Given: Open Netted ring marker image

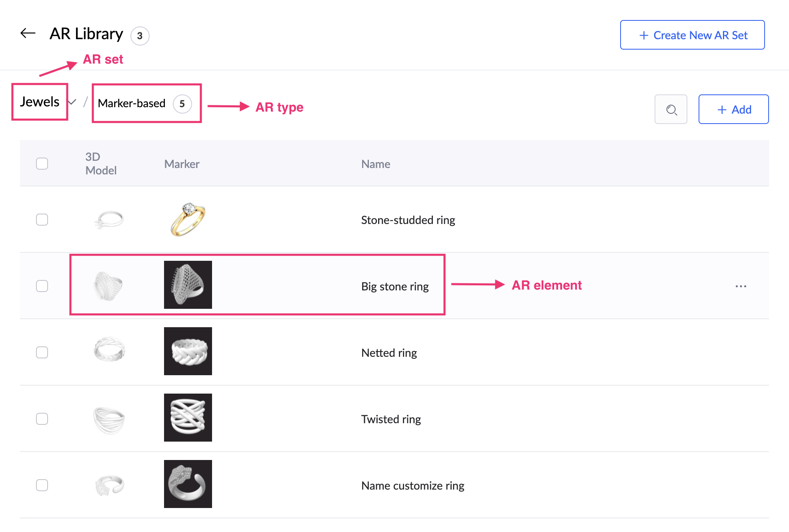Looking at the screenshot, I should (188, 351).
